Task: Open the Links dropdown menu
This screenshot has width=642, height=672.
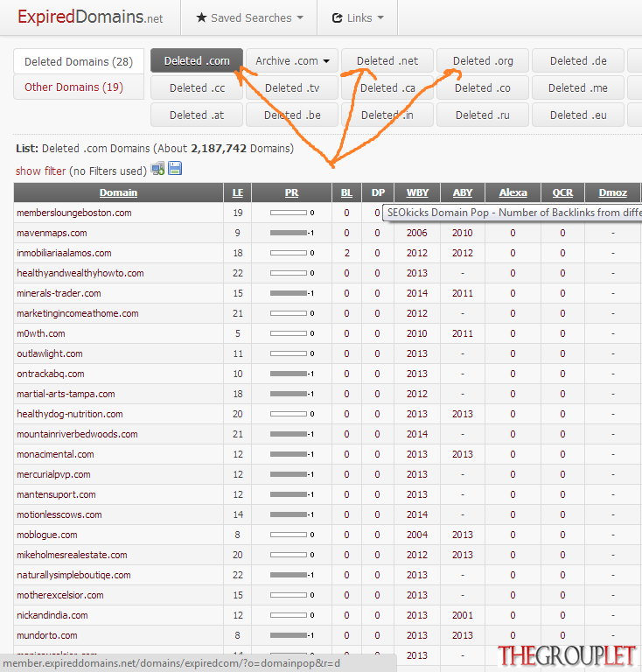Action: coord(358,18)
